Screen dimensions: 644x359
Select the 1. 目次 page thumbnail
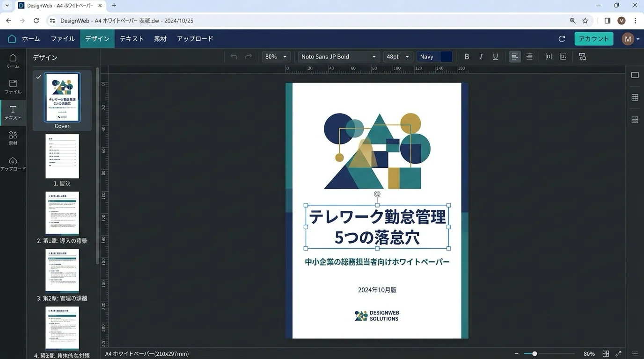[x=62, y=156]
